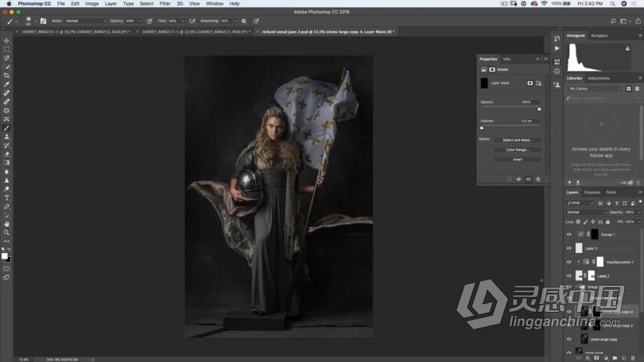Click the Color Range button
Viewport: 644px width, 362px height.
[518, 150]
